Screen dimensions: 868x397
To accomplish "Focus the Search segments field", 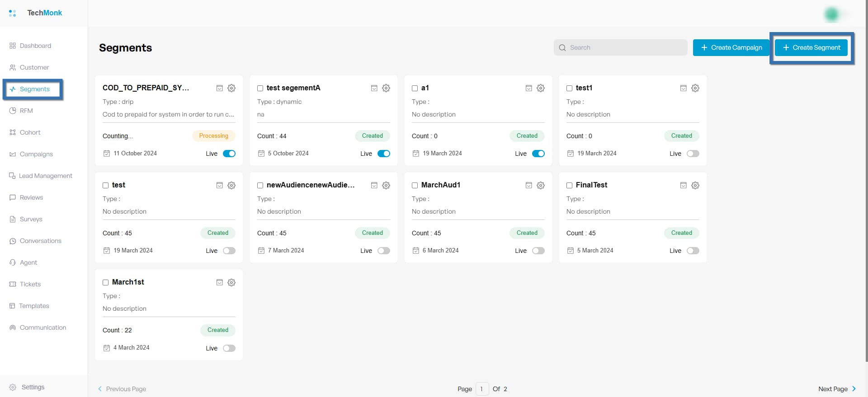I will point(620,47).
